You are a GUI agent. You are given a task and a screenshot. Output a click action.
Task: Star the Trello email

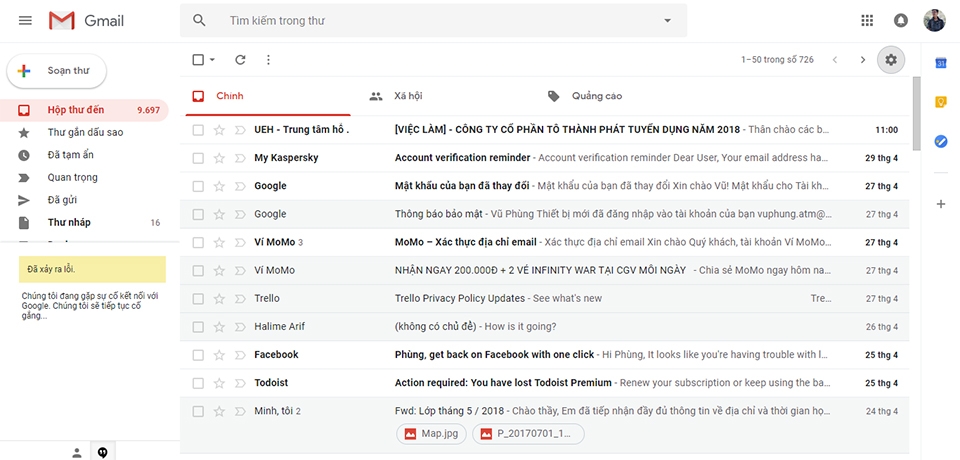point(219,299)
